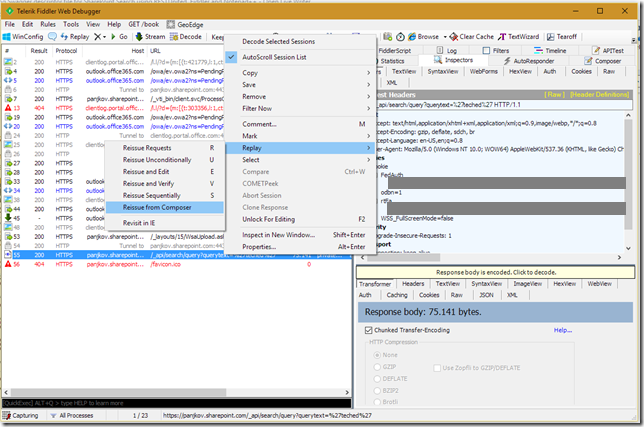Image resolution: width=644 pixels, height=427 pixels.
Task: Click the Go toolbar button
Action: tap(119, 37)
